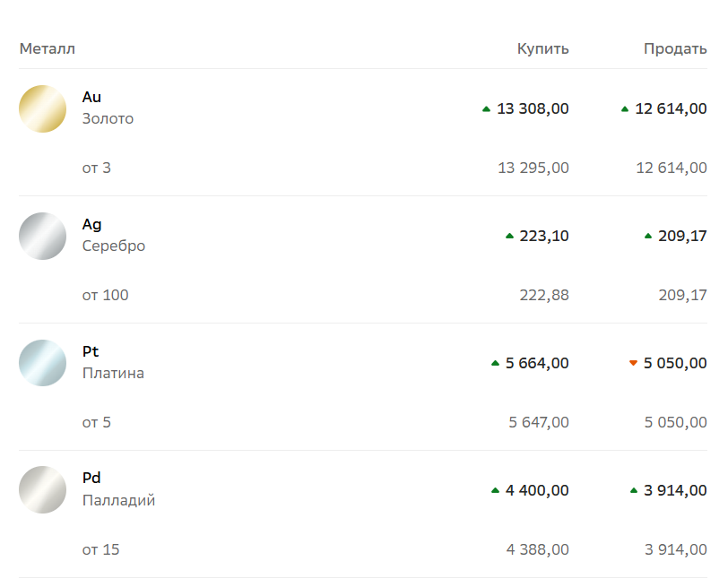The width and height of the screenshot is (728, 587).
Task: Click the "Металл" column header
Action: tap(48, 48)
